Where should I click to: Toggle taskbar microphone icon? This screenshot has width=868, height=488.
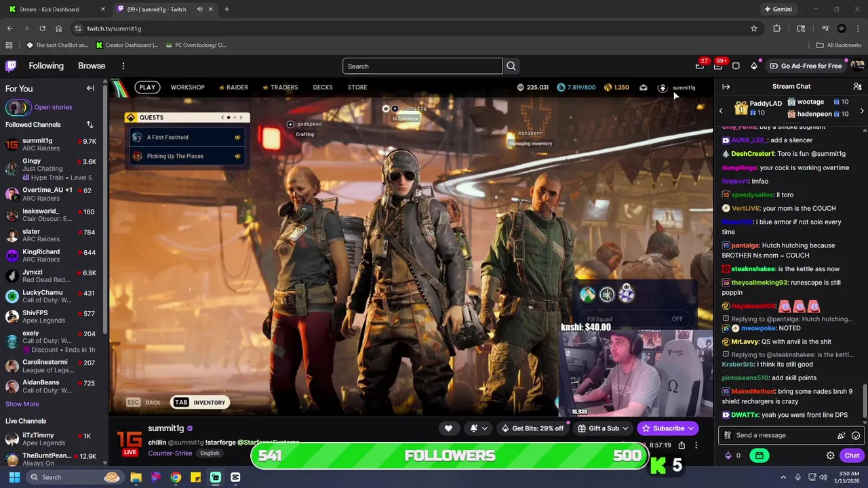click(797, 477)
